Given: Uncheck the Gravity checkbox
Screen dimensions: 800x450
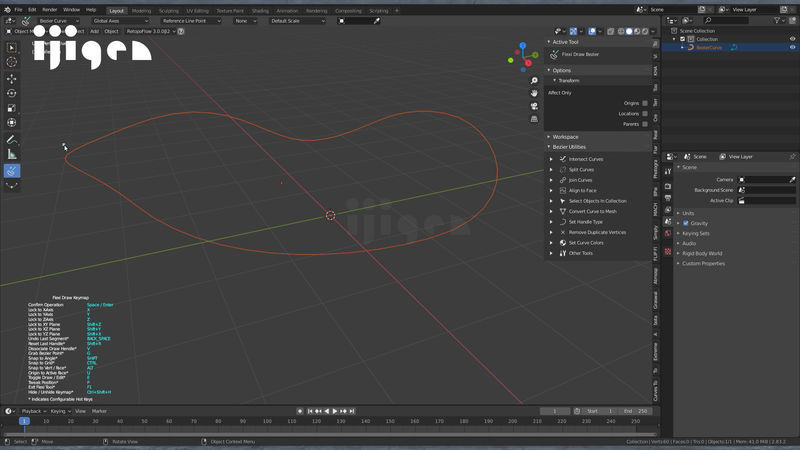Looking at the screenshot, I should tap(686, 223).
